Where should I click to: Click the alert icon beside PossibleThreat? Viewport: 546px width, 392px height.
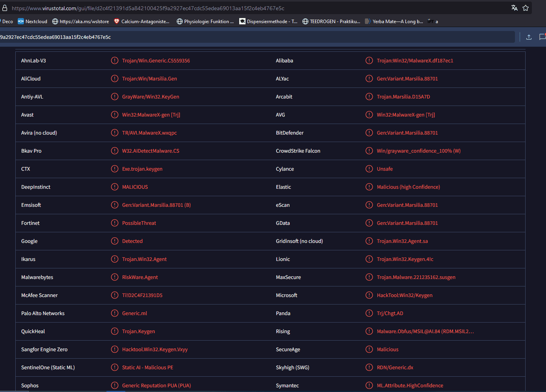point(115,223)
